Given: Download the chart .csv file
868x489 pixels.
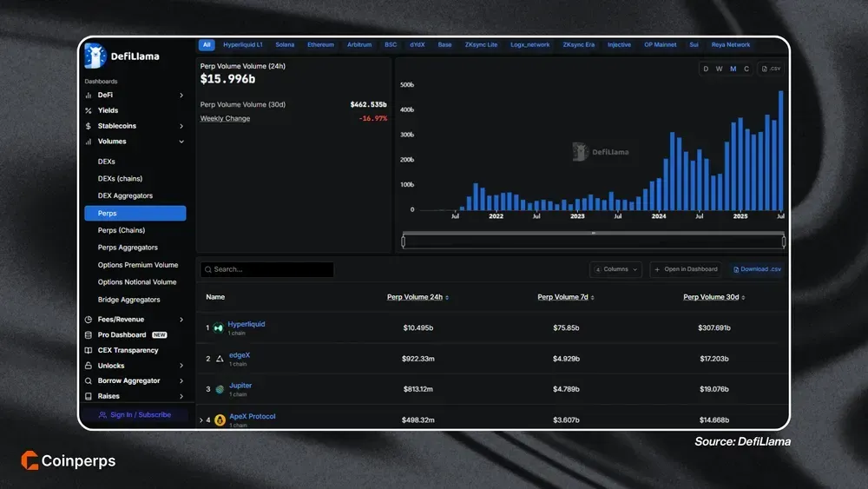Looking at the screenshot, I should pyautogui.click(x=771, y=69).
